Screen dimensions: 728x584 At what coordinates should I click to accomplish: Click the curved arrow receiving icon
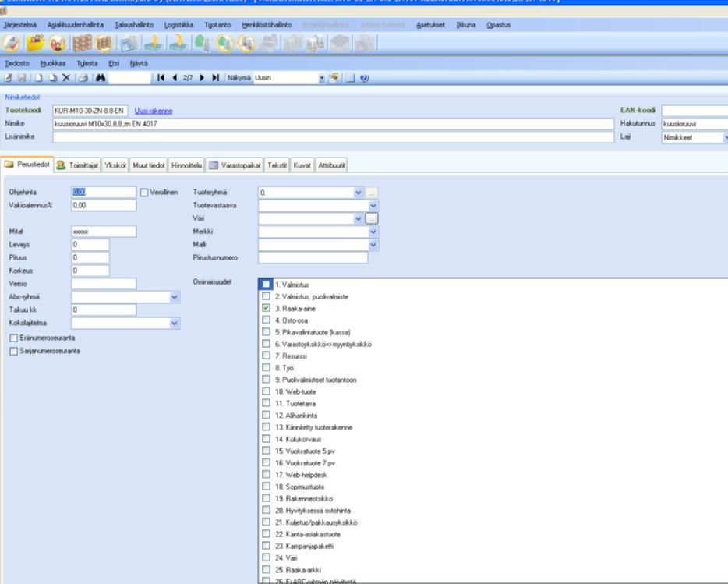pos(178,44)
